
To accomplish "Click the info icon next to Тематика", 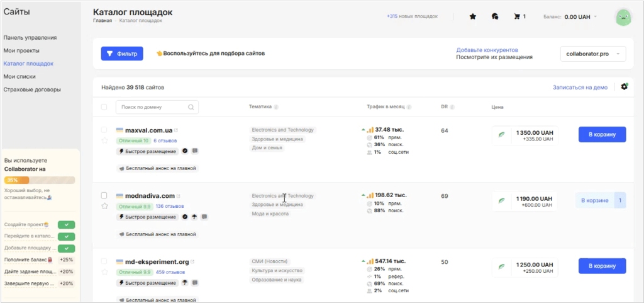I will click(x=276, y=107).
